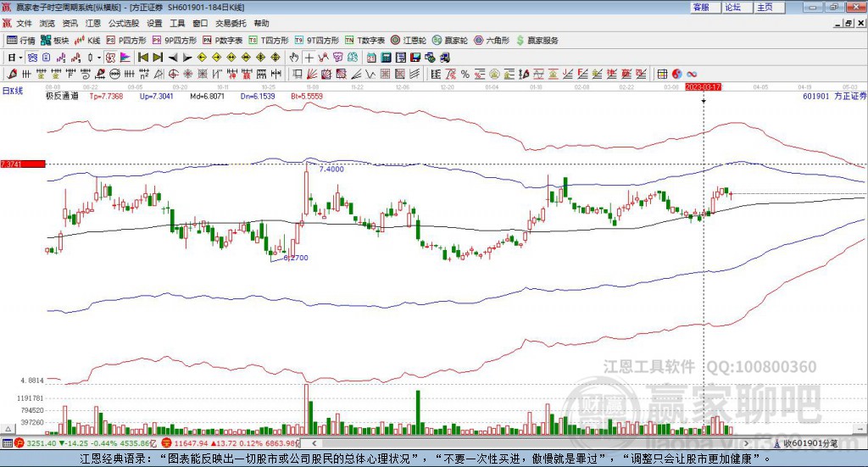The image size is (868, 467).
Task: Click the red pencil drawing tool
Action: coord(12,74)
